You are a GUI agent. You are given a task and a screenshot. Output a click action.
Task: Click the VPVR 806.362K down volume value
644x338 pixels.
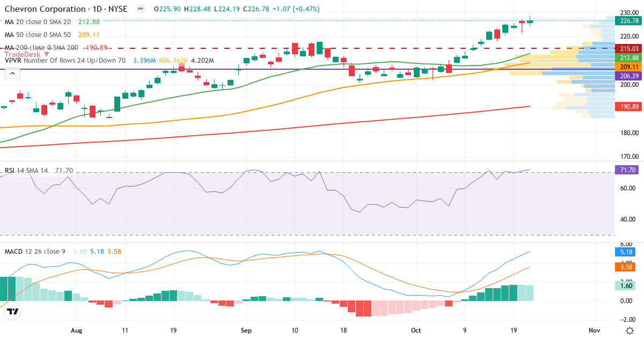[x=174, y=61]
